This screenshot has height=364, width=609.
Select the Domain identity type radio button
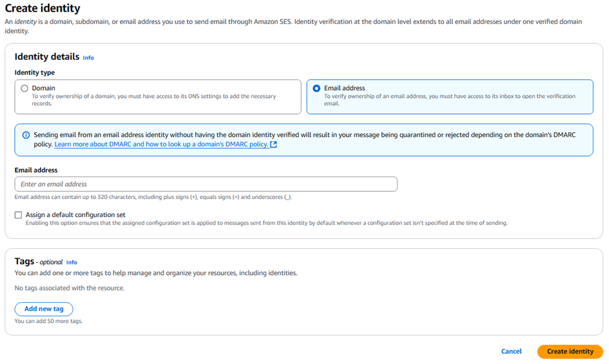[24, 88]
